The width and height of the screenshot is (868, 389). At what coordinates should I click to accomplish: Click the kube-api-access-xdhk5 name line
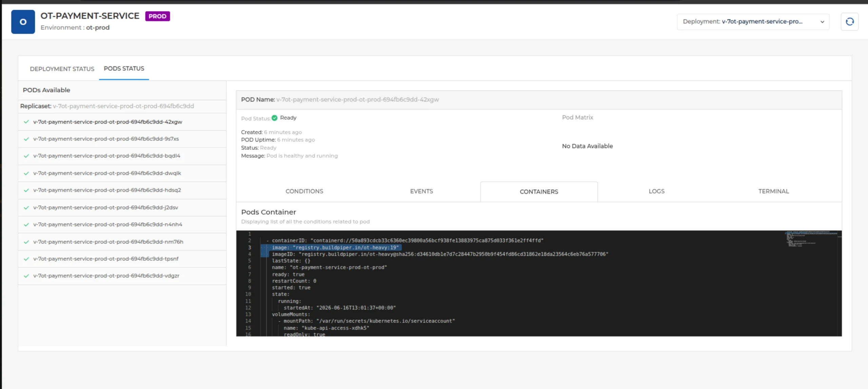pos(326,328)
